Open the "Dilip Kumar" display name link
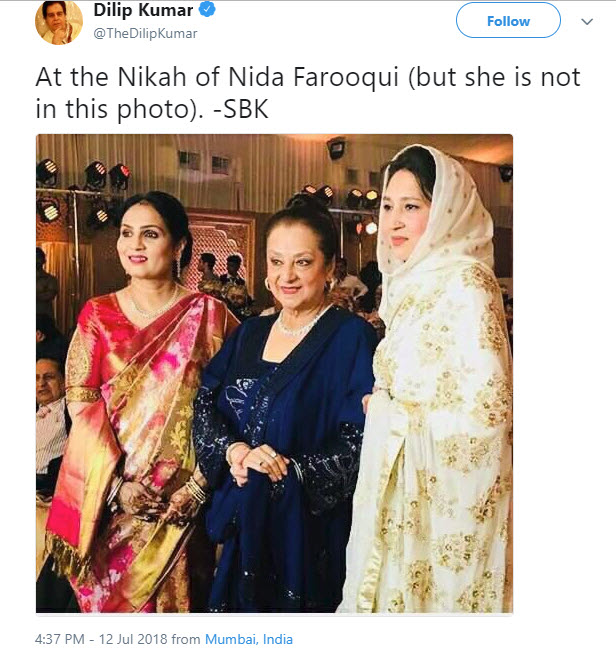 [x=144, y=12]
